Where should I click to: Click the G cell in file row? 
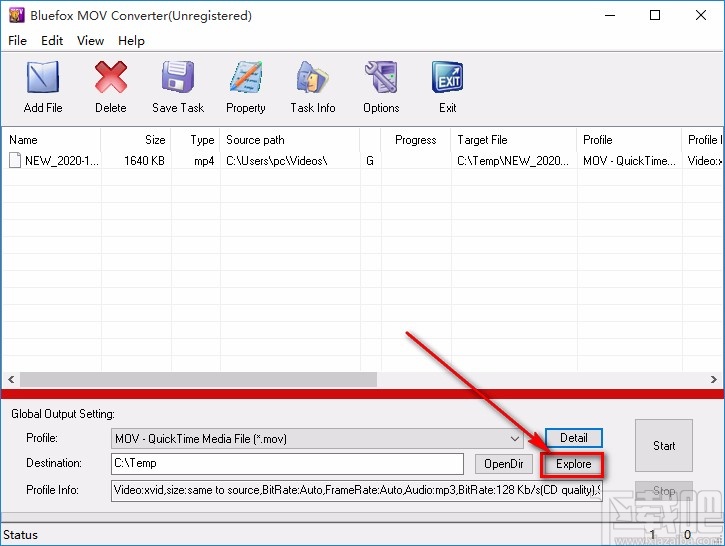pos(370,160)
